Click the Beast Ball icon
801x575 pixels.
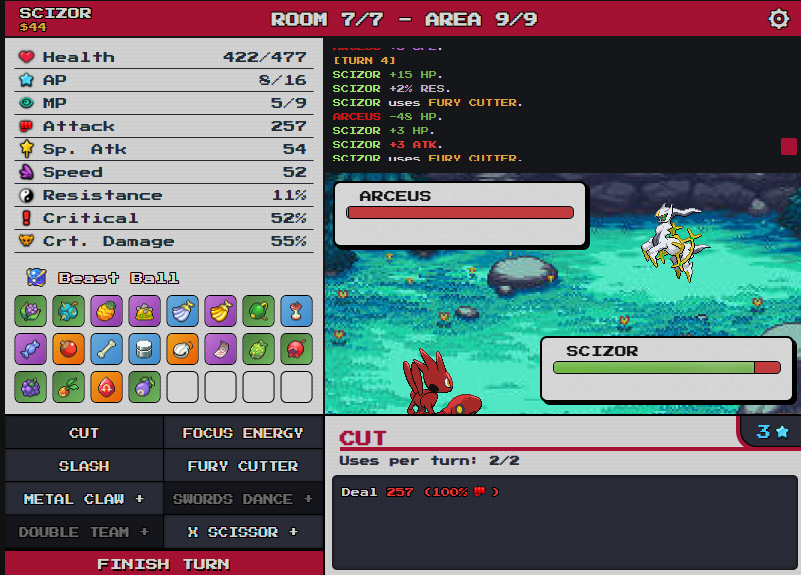click(36, 277)
